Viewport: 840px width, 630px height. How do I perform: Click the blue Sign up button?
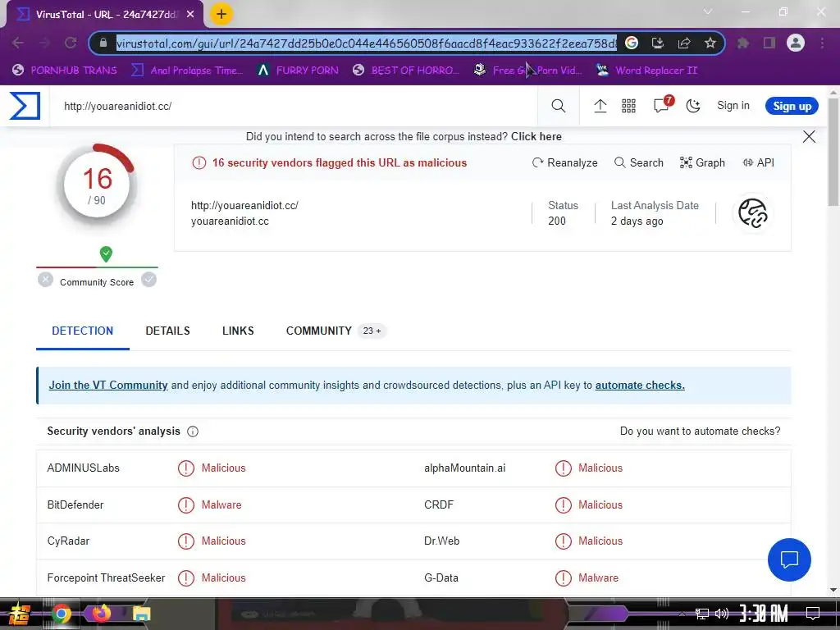tap(792, 106)
